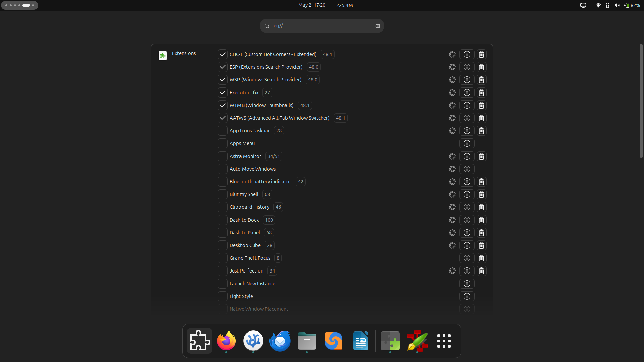This screenshot has height=362, width=644.
Task: Disable CHC-E Custom Hot Corners checkbox
Action: [222, 54]
